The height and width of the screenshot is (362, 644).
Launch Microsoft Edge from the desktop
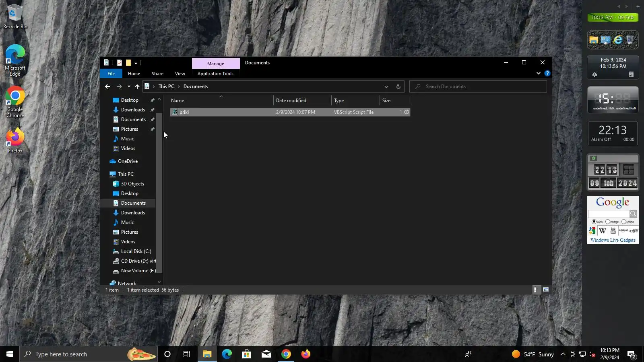click(x=15, y=60)
